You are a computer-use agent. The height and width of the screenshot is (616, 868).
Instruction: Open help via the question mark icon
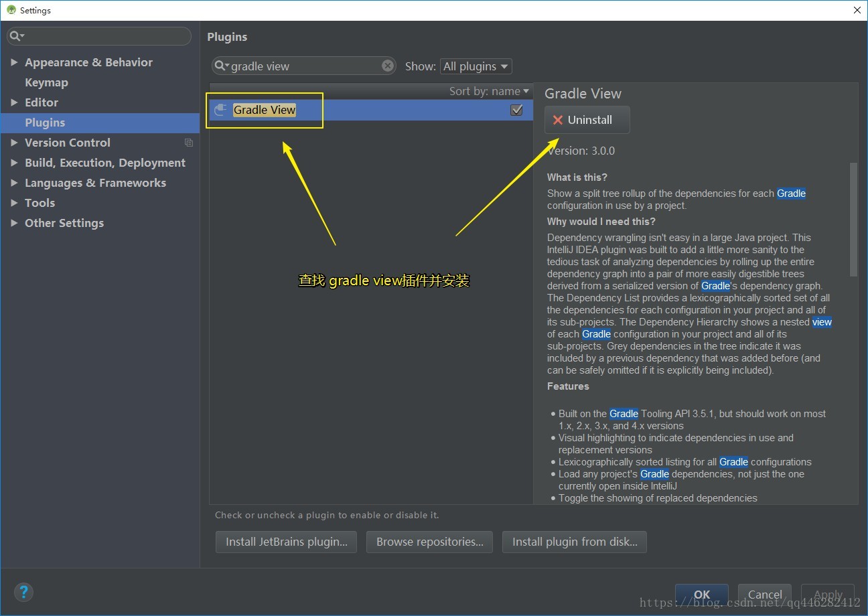coord(23,592)
